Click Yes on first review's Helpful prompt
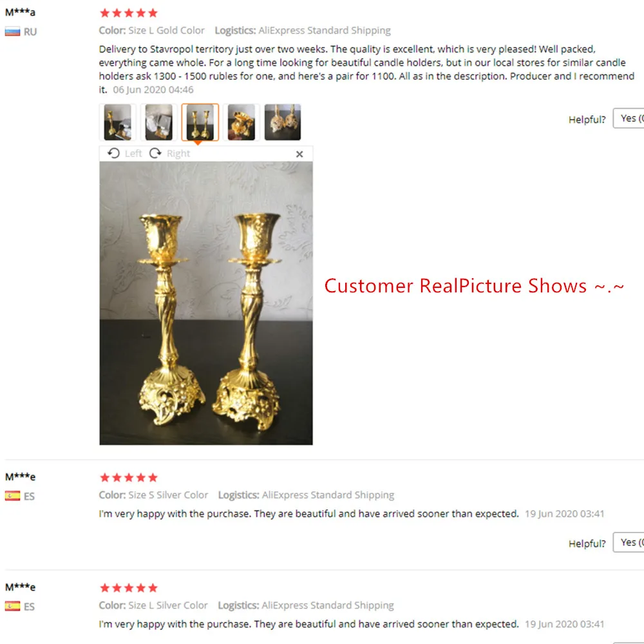Image resolution: width=644 pixels, height=644 pixels. click(629, 118)
